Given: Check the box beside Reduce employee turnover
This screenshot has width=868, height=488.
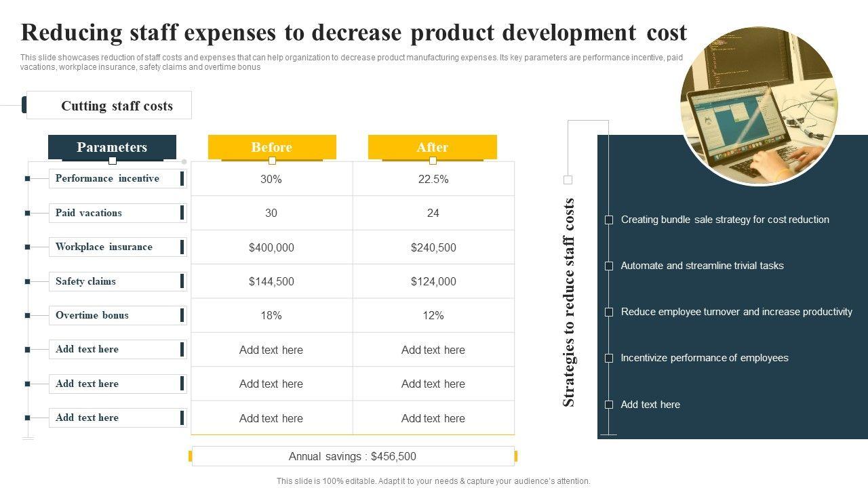Looking at the screenshot, I should pos(609,312).
